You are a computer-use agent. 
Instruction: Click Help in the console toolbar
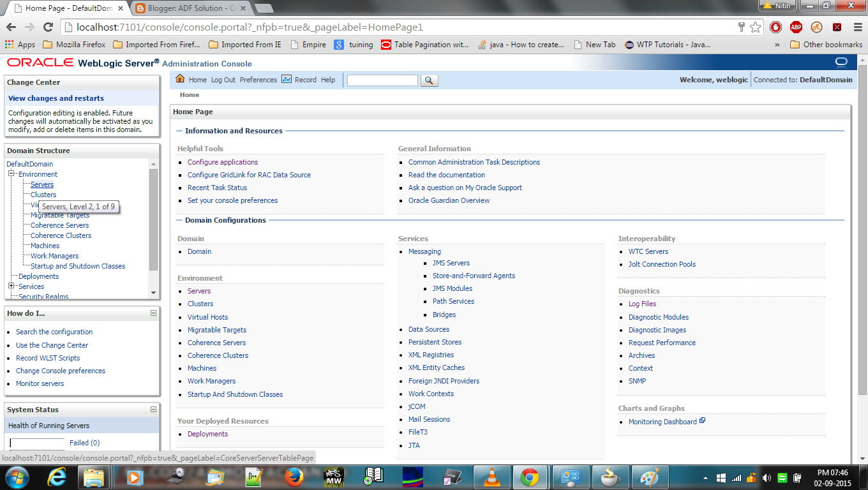(328, 80)
